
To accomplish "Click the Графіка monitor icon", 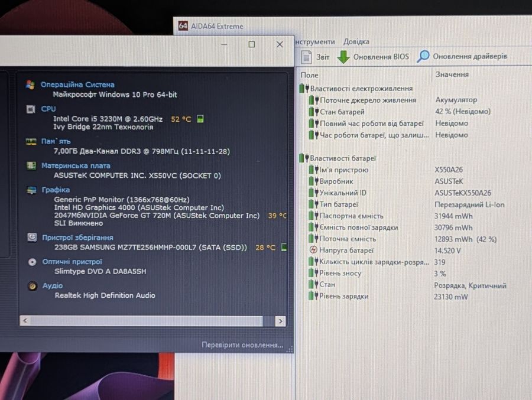I will click(x=31, y=190).
